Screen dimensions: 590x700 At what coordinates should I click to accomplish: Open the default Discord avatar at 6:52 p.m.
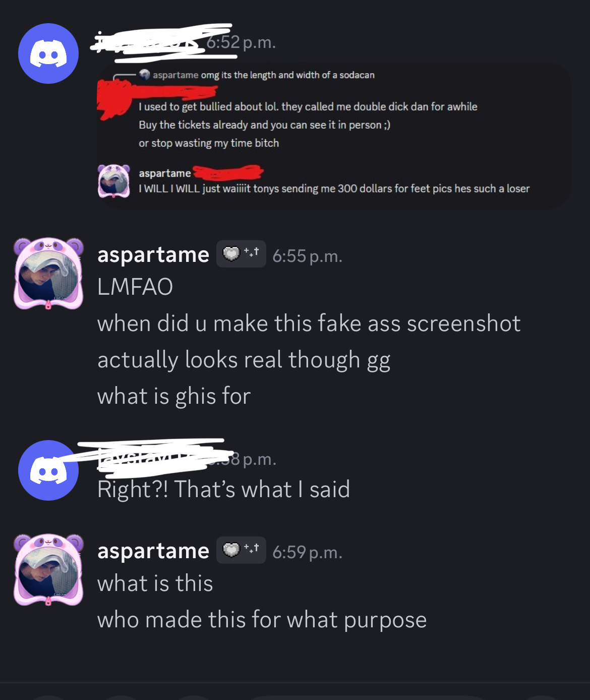(48, 53)
